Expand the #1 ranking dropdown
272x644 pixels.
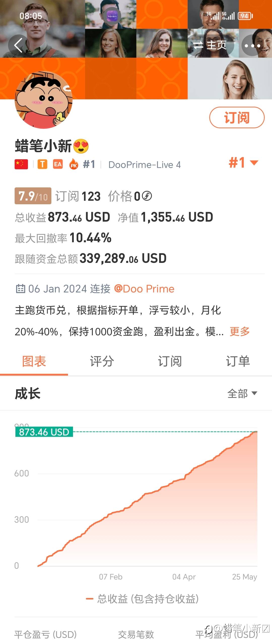click(244, 163)
